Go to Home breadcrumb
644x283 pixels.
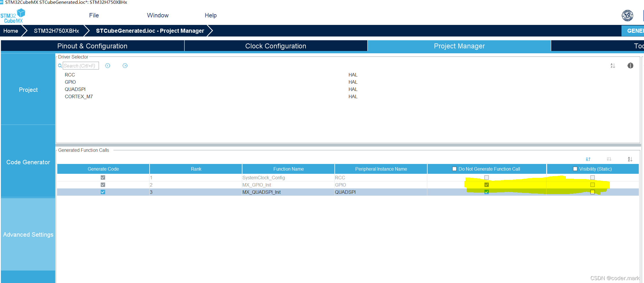point(11,31)
